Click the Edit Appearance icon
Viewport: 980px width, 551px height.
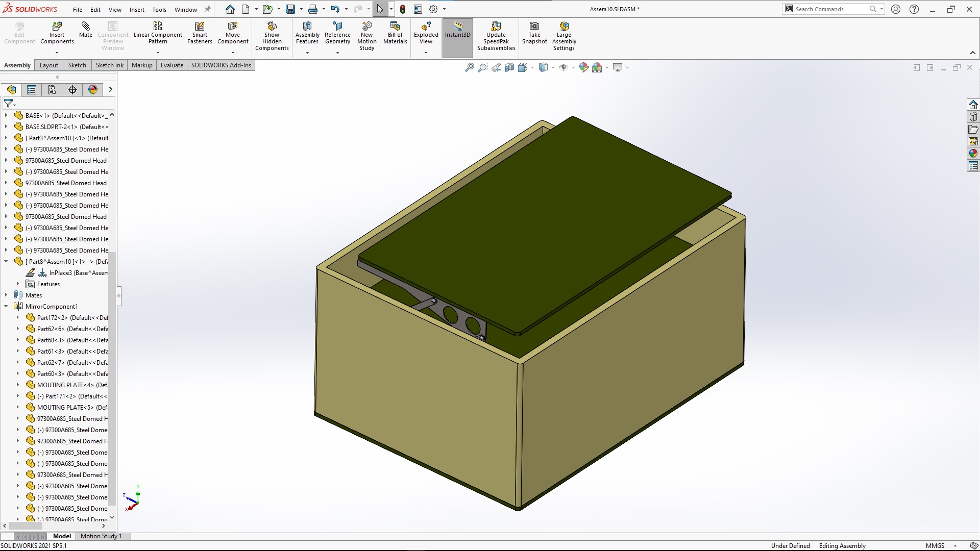[x=584, y=67]
